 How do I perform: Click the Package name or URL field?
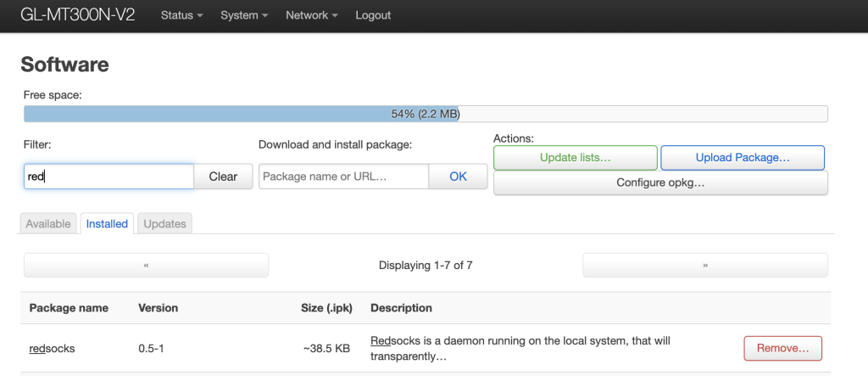tap(343, 177)
